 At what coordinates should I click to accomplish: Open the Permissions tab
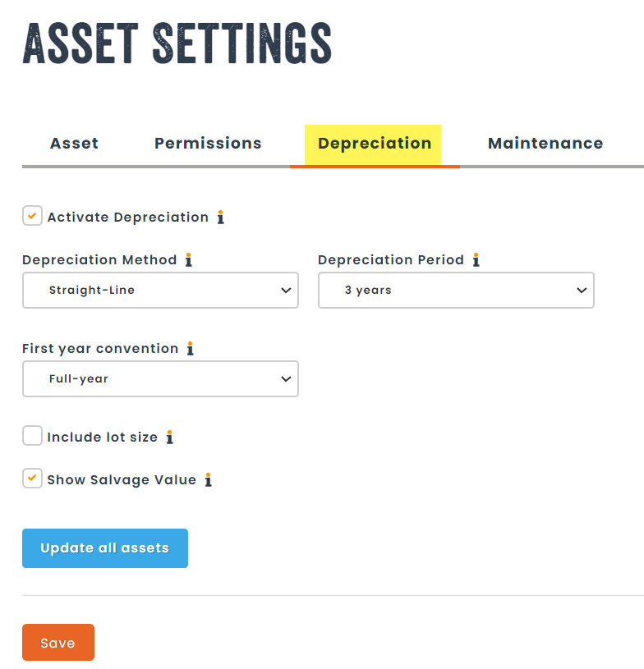(x=208, y=144)
